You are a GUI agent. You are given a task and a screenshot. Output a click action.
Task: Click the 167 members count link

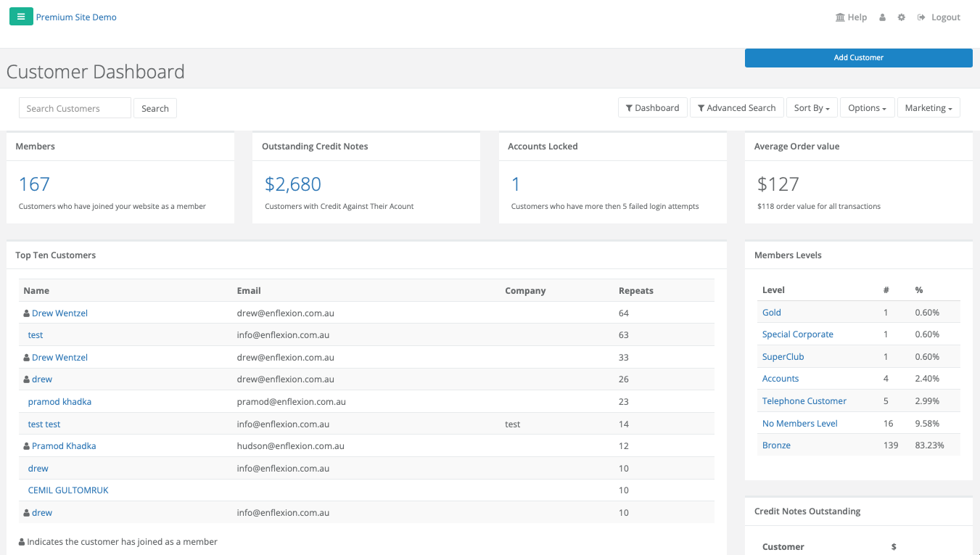(x=34, y=184)
